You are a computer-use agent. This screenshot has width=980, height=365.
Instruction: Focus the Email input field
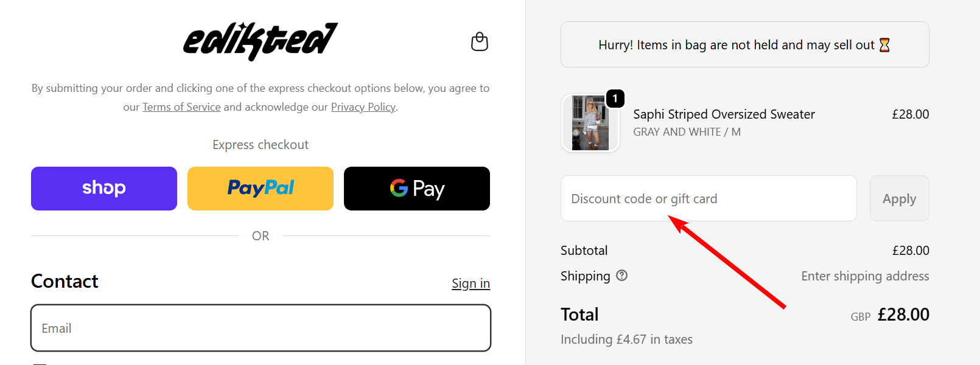point(261,328)
